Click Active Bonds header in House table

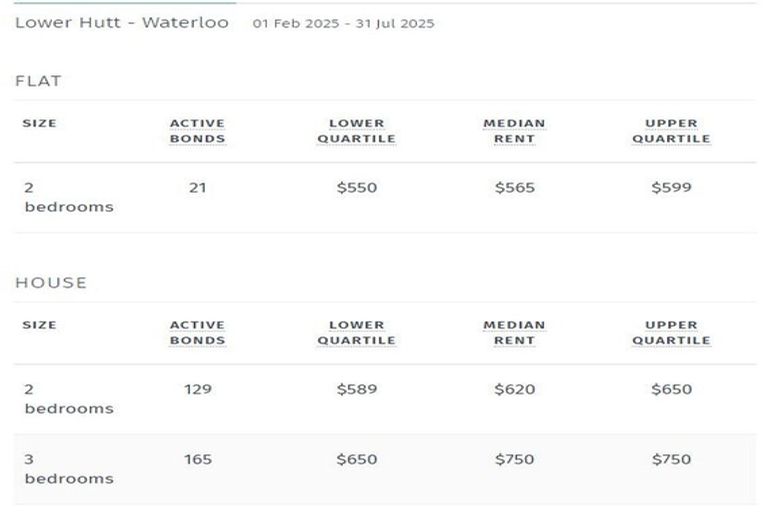click(x=197, y=332)
